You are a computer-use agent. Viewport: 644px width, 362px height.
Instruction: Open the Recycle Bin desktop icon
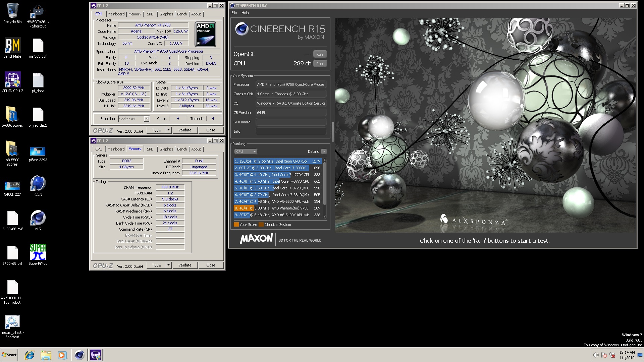point(12,13)
